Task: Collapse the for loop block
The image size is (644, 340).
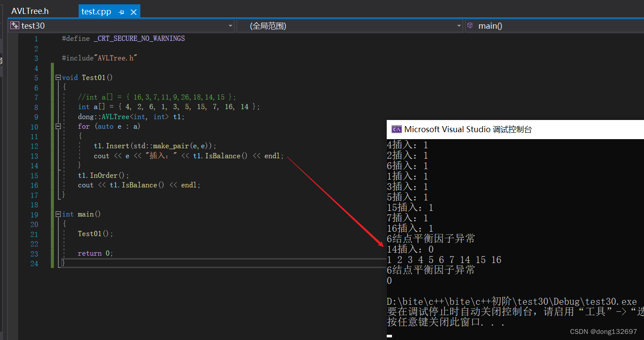Action: click(58, 127)
